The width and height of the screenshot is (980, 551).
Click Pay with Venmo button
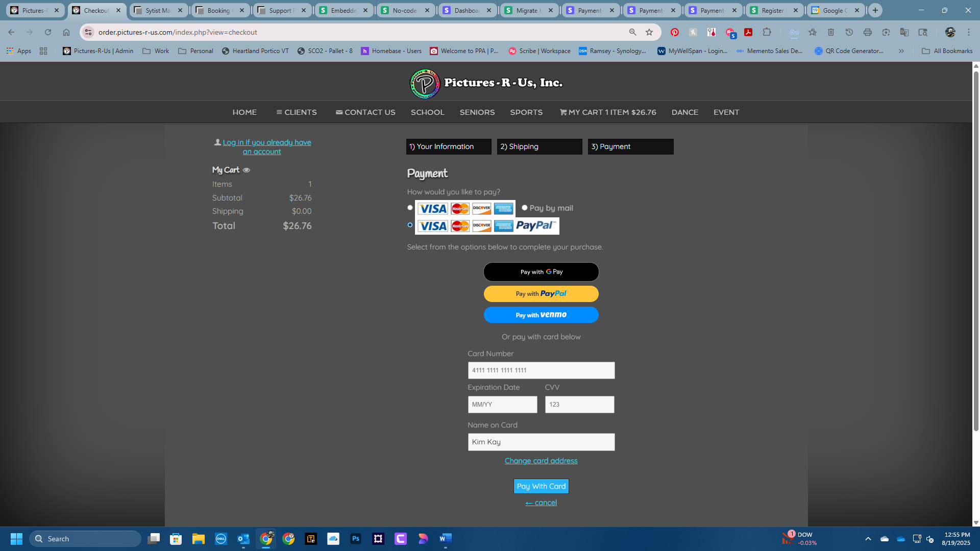click(541, 315)
